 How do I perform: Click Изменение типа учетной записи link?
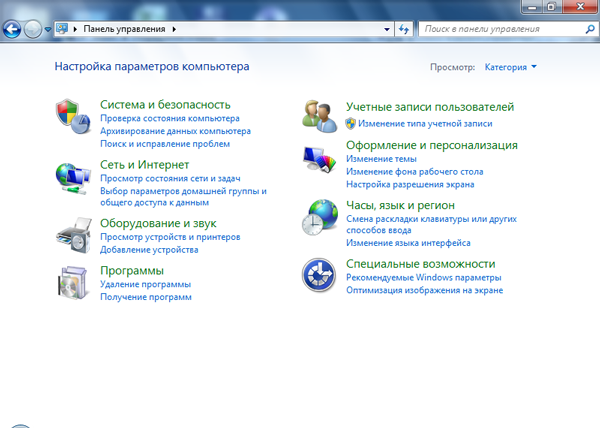click(425, 124)
